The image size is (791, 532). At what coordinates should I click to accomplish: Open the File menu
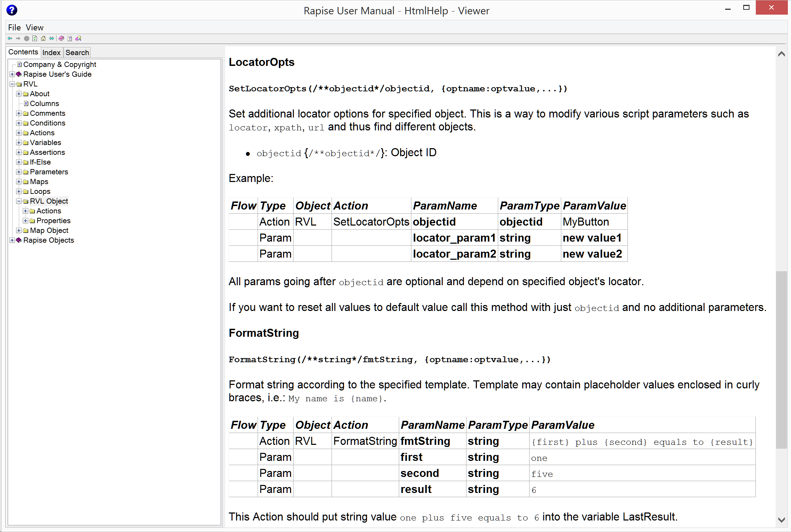(x=14, y=28)
